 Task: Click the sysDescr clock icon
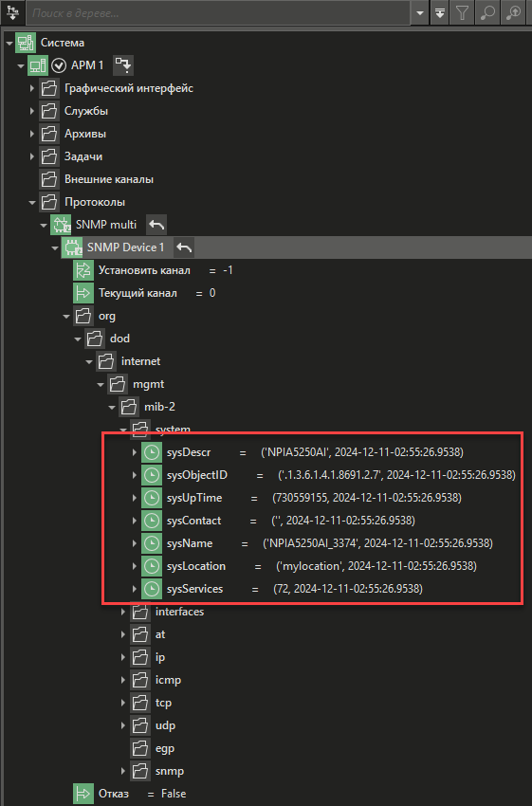pyautogui.click(x=151, y=452)
